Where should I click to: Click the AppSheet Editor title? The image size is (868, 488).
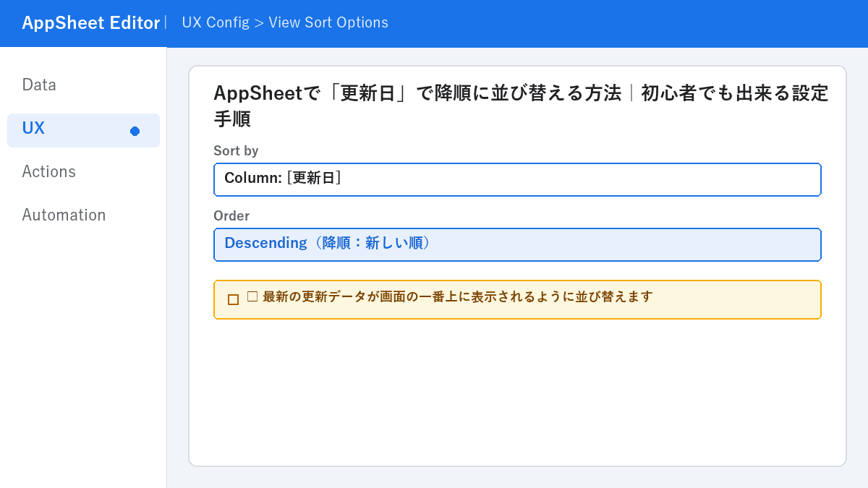coord(90,23)
